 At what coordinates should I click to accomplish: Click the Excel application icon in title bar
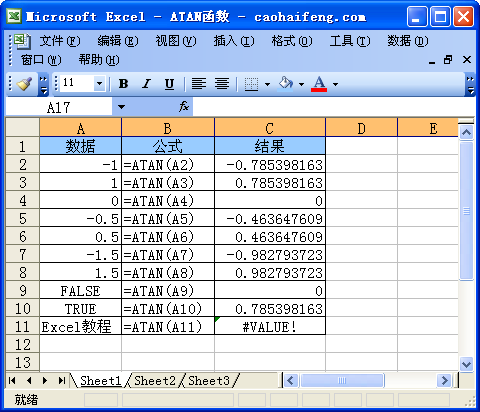[14, 16]
